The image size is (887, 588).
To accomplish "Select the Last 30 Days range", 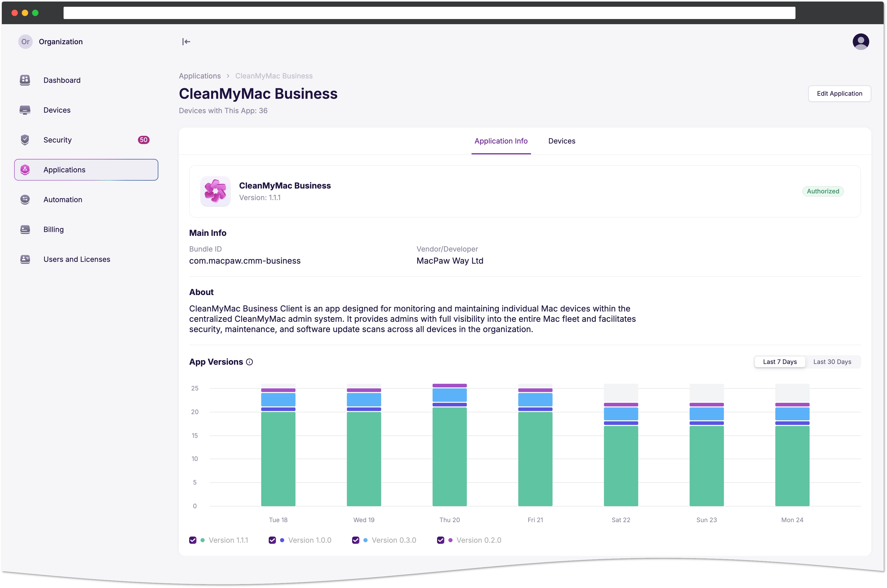I will pyautogui.click(x=832, y=362).
